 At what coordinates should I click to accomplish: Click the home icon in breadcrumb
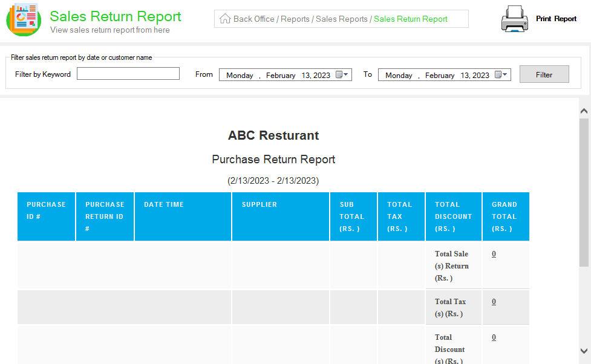pyautogui.click(x=225, y=19)
